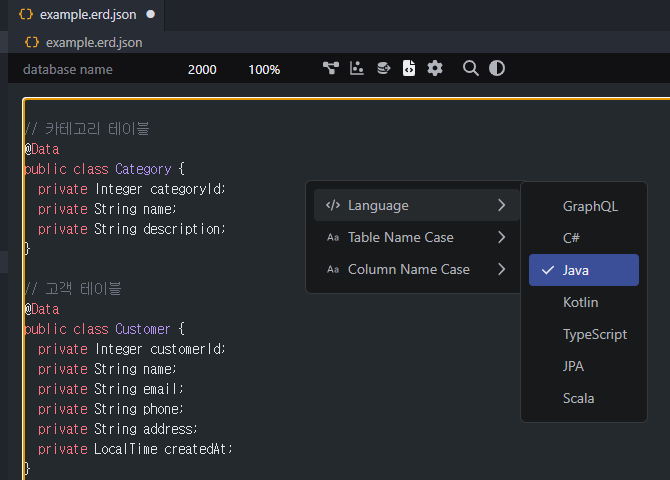This screenshot has height=480, width=670.
Task: Click JSON braces icon in breadcrumb
Action: (x=32, y=42)
